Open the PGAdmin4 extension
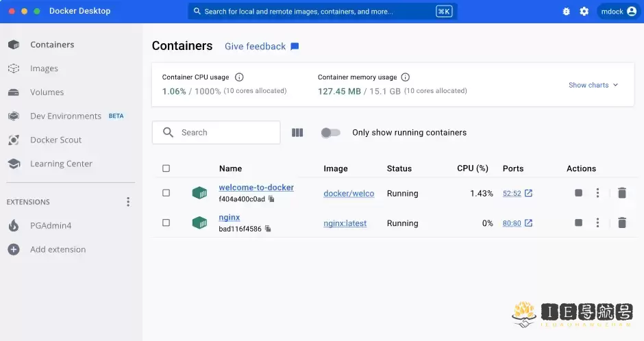The height and width of the screenshot is (341, 644). (x=51, y=225)
